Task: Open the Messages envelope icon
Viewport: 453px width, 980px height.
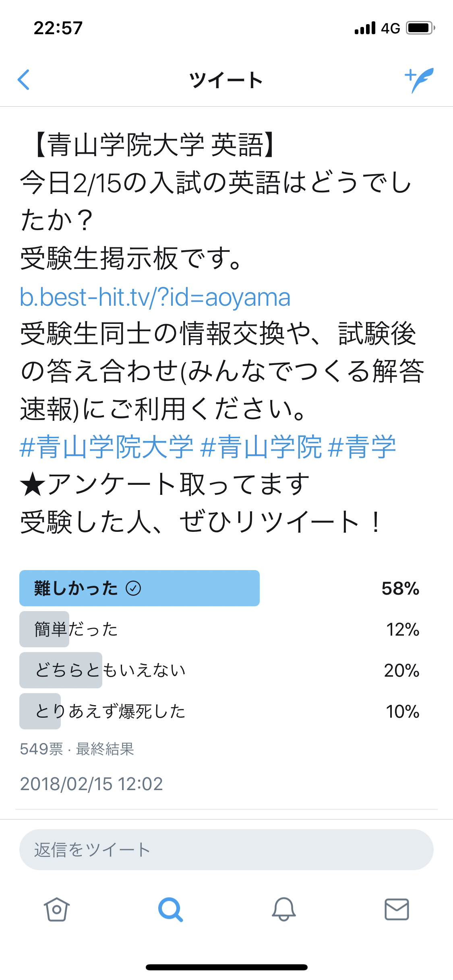Action: click(397, 909)
